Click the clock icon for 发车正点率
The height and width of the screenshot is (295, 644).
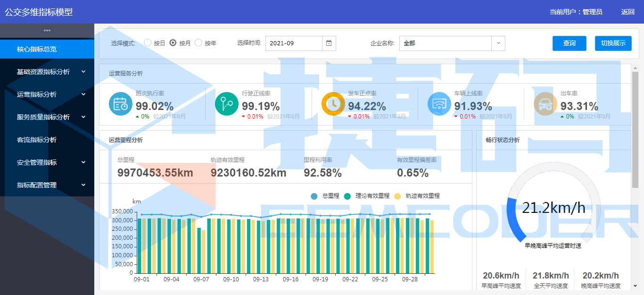[333, 104]
